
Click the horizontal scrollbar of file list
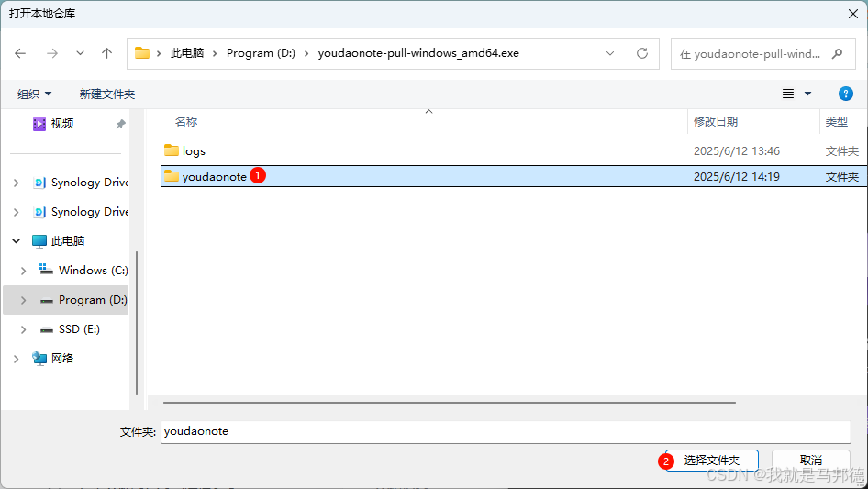(449, 403)
